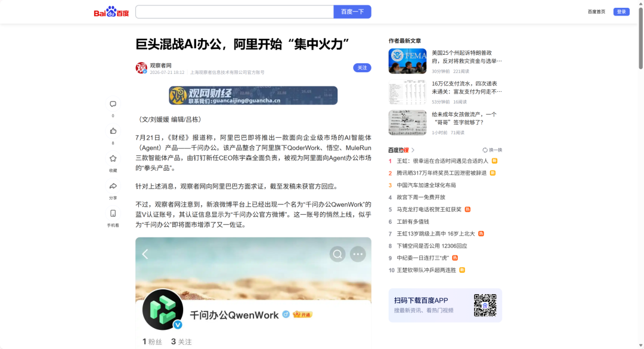Follow the author with 关注 button
Screen dimensions: 644x349
[362, 68]
